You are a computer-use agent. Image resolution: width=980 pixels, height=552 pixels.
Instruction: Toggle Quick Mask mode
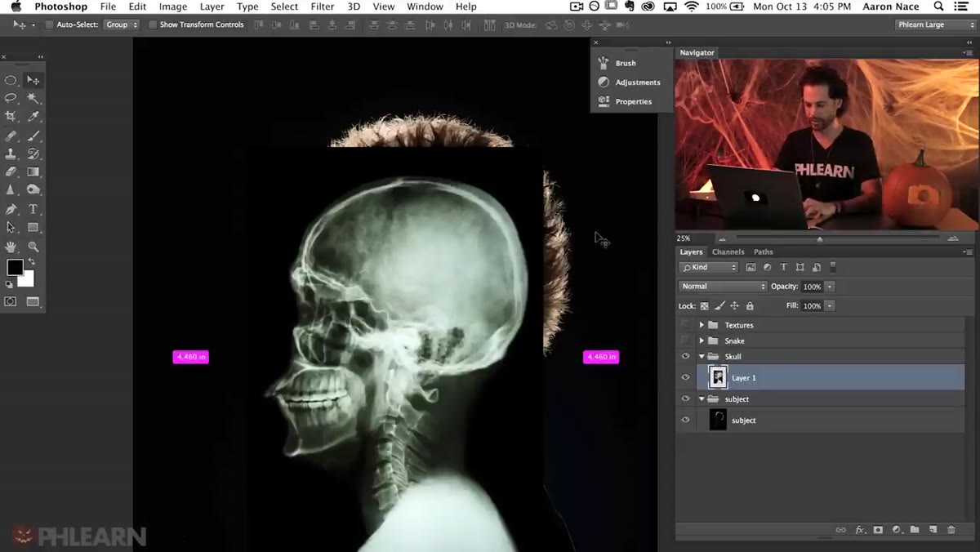[11, 301]
